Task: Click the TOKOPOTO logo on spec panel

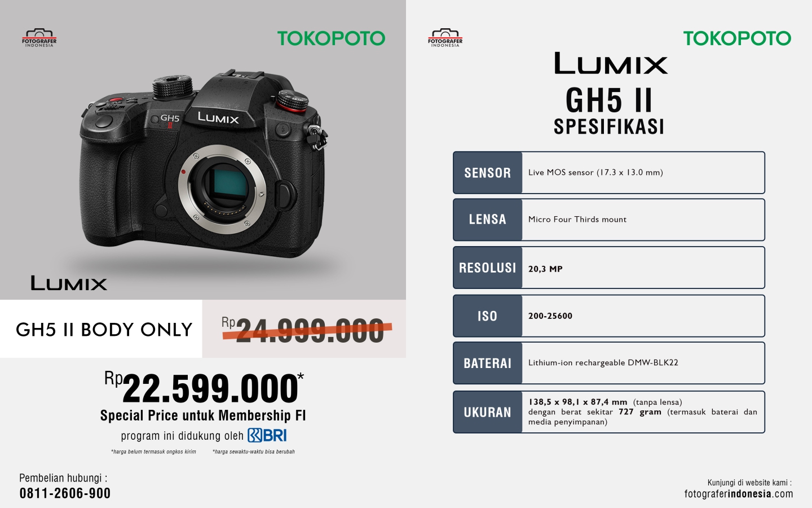Action: 737,38
